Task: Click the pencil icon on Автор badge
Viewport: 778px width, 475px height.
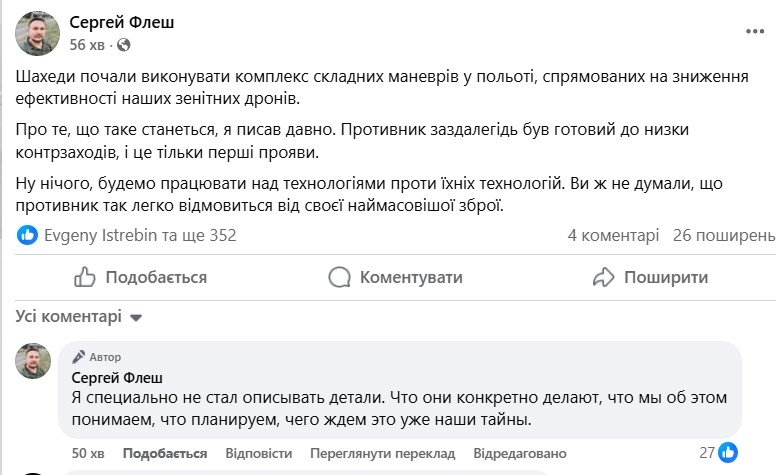Action: coord(78,356)
